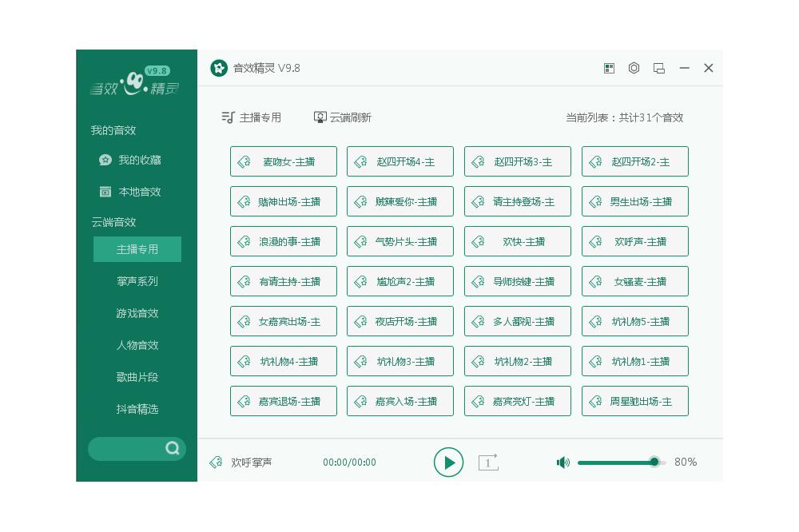Play the 嘉宾退场-主播 sound button
799x532 pixels.
click(x=284, y=401)
